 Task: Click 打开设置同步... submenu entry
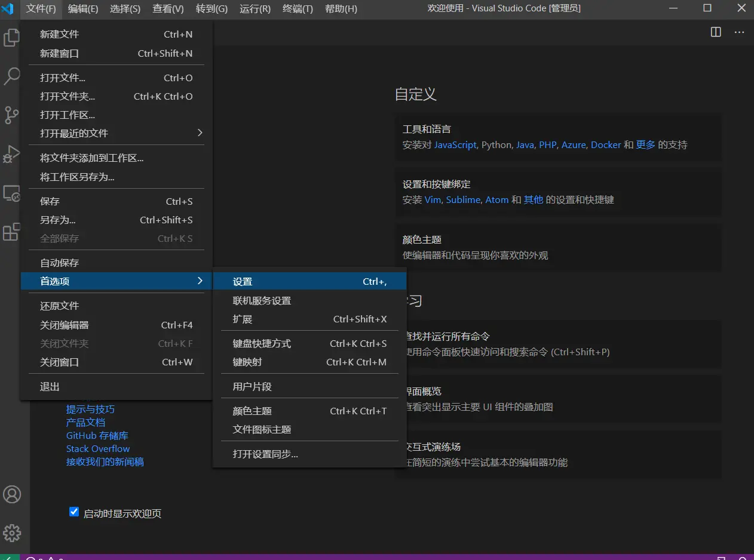coord(309,454)
